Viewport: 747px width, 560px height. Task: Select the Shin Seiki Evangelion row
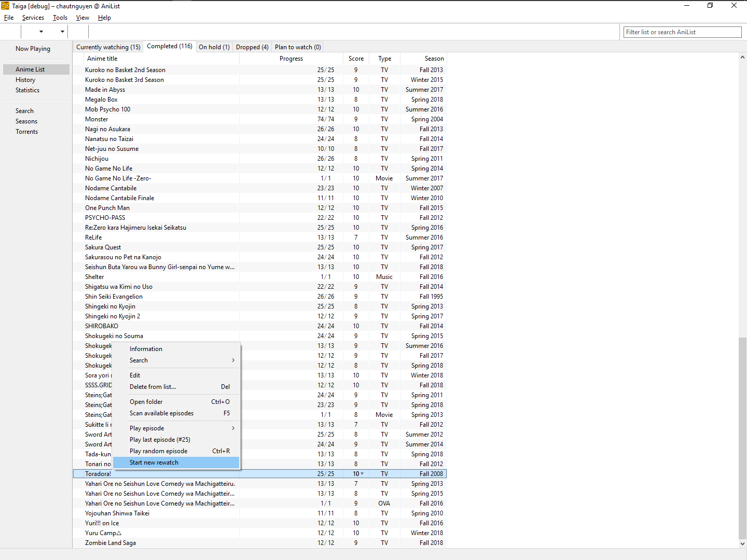pos(259,297)
